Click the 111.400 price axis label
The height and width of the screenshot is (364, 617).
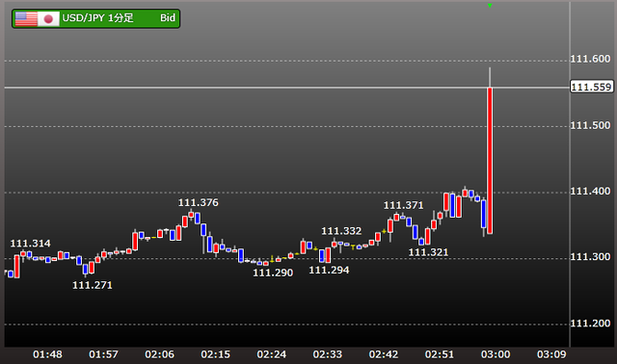coord(590,192)
